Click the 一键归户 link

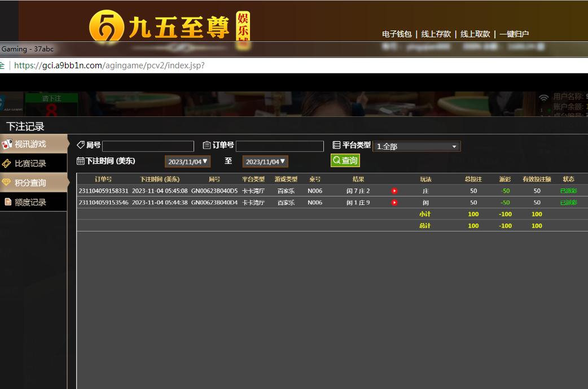click(514, 34)
